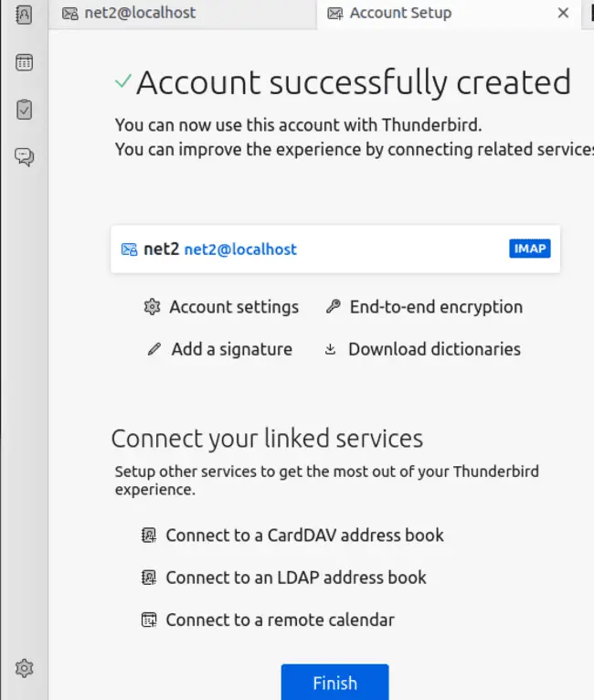
Task: Click the mail icon in the net2 account card
Action: coord(130,249)
